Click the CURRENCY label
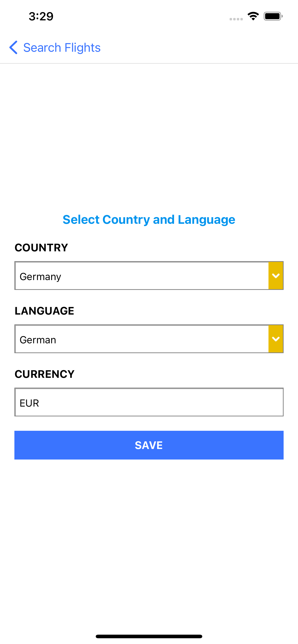Viewport: 298px width, 644px height. click(45, 374)
